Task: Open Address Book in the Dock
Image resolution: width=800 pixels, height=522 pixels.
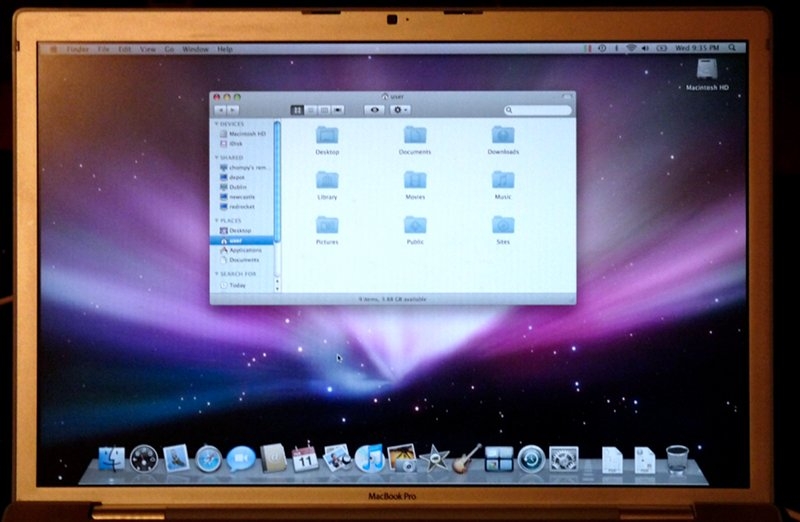Action: pos(273,458)
